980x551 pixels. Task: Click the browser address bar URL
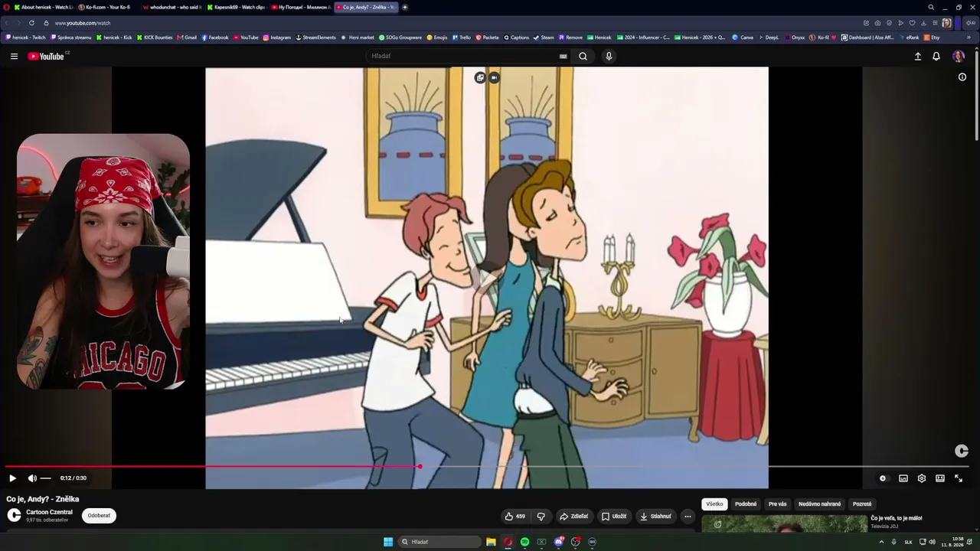[83, 23]
